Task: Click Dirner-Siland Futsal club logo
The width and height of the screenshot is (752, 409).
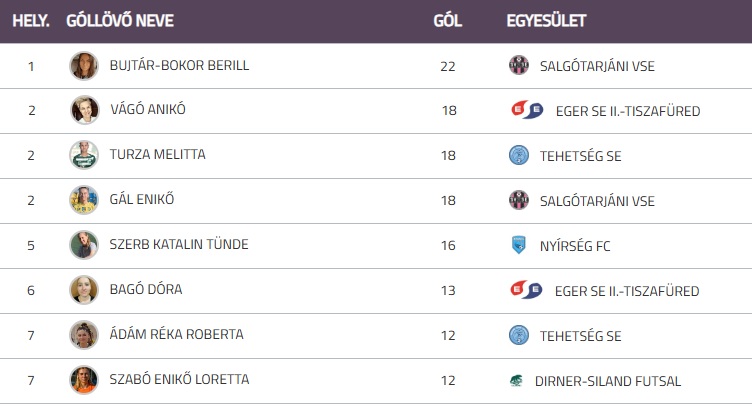Action: click(x=515, y=380)
